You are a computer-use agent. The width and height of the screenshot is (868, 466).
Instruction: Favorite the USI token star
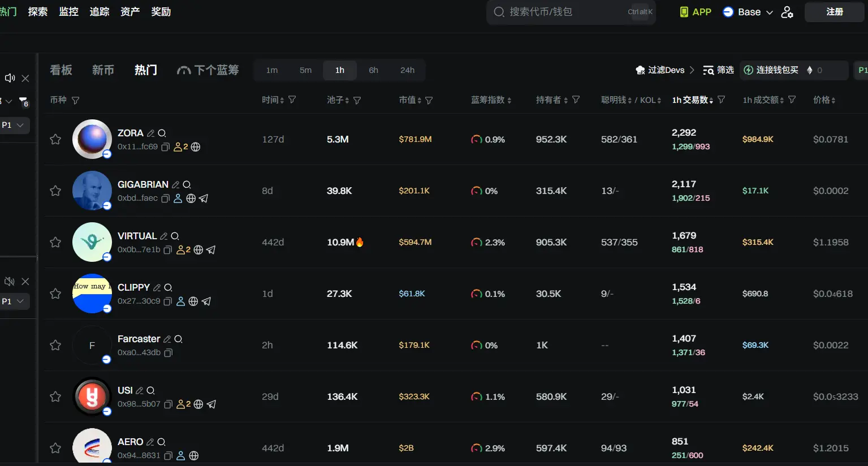(x=55, y=396)
